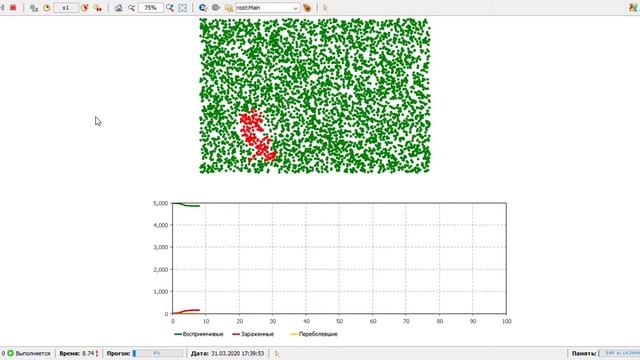Viewport: 640px width, 360px height.
Task: Click the orange developer panel icon
Action: pyautogui.click(x=307, y=8)
